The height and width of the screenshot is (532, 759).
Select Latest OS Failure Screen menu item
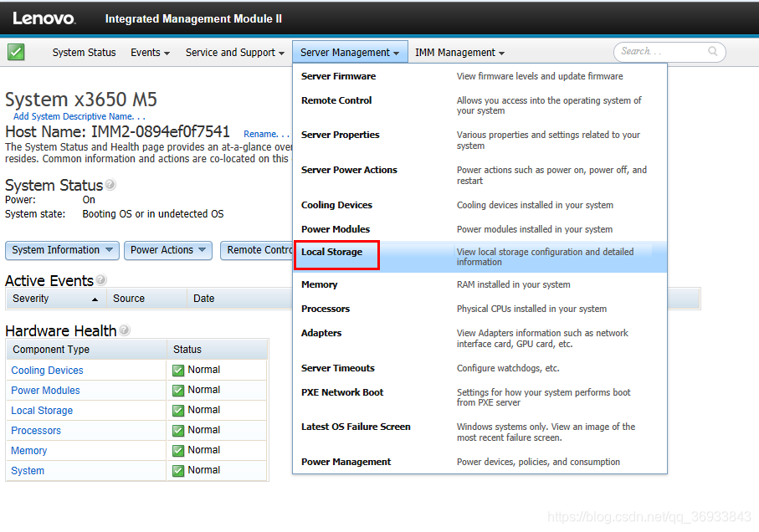click(356, 427)
